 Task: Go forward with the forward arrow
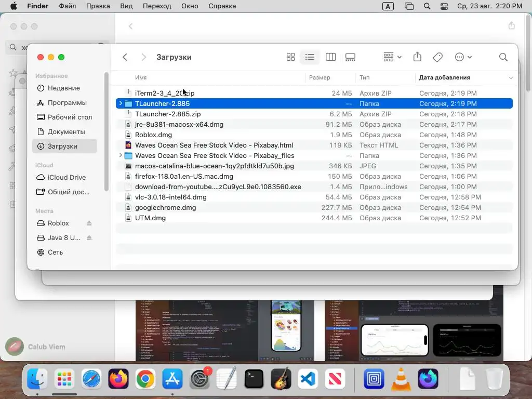coord(143,57)
